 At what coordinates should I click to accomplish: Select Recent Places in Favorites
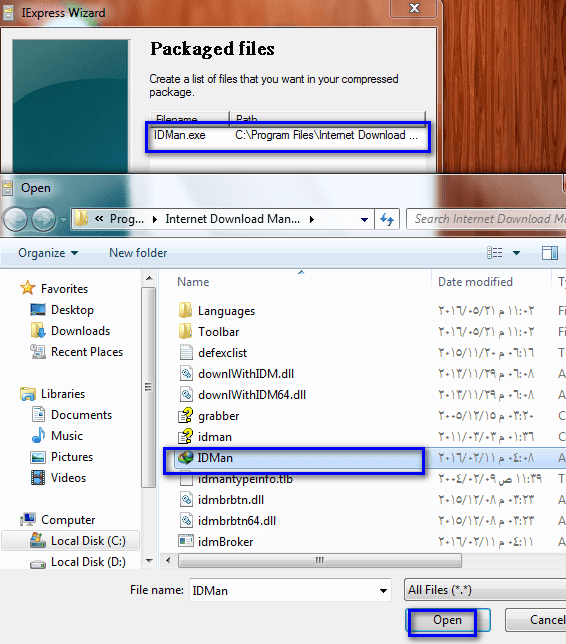[x=87, y=352]
